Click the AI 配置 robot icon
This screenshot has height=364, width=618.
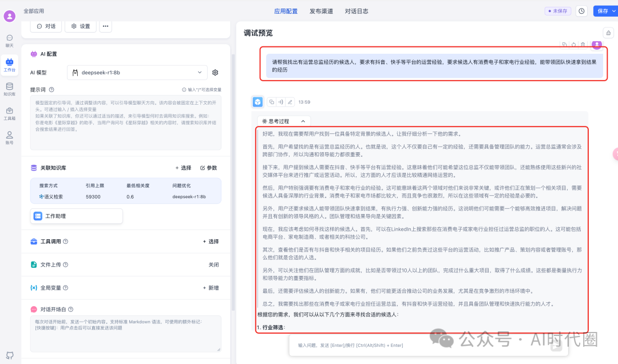point(34,54)
